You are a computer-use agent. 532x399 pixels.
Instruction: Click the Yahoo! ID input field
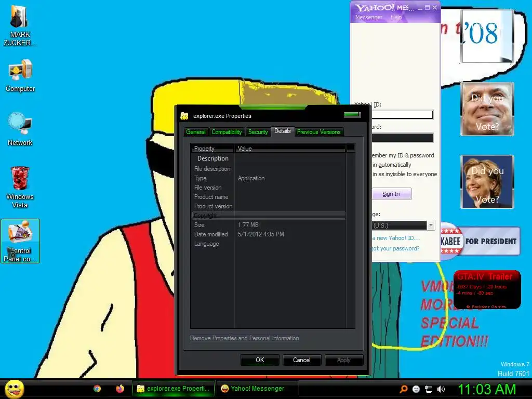403,115
